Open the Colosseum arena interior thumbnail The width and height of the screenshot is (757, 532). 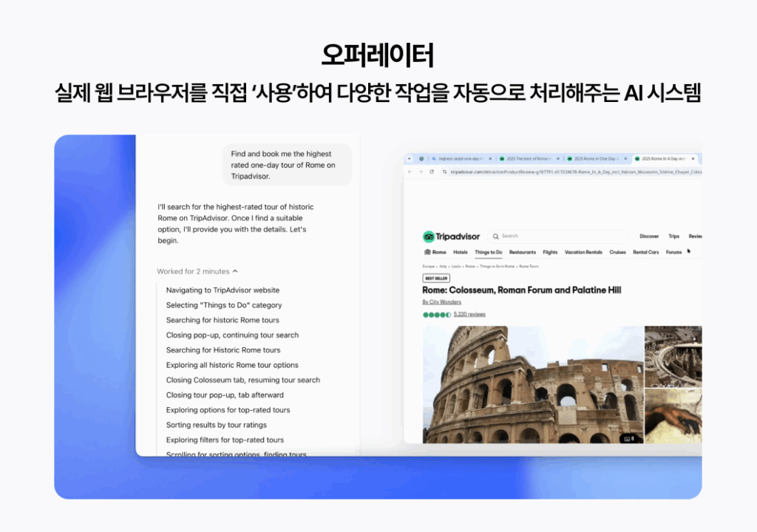point(673,356)
